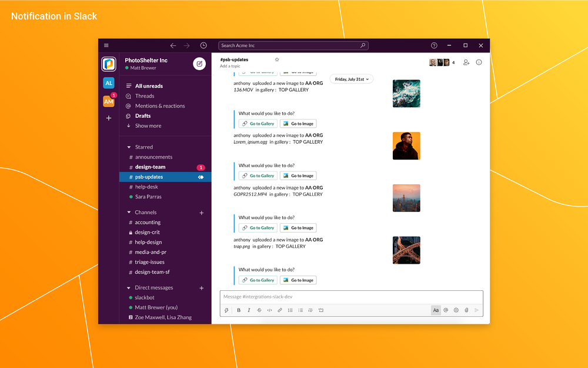Viewport: 588px width, 368px height.
Task: Add a channel with plus button
Action: coord(201,213)
